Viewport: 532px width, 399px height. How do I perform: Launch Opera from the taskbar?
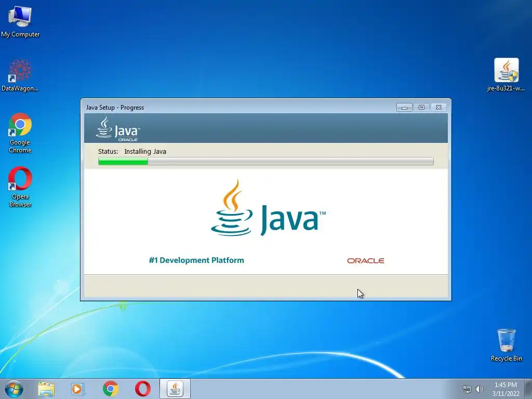(x=142, y=389)
